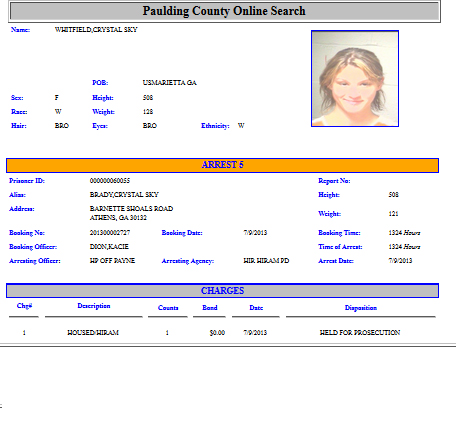Click the Arresting Agency value HIR HIRAM PD

tap(266, 261)
